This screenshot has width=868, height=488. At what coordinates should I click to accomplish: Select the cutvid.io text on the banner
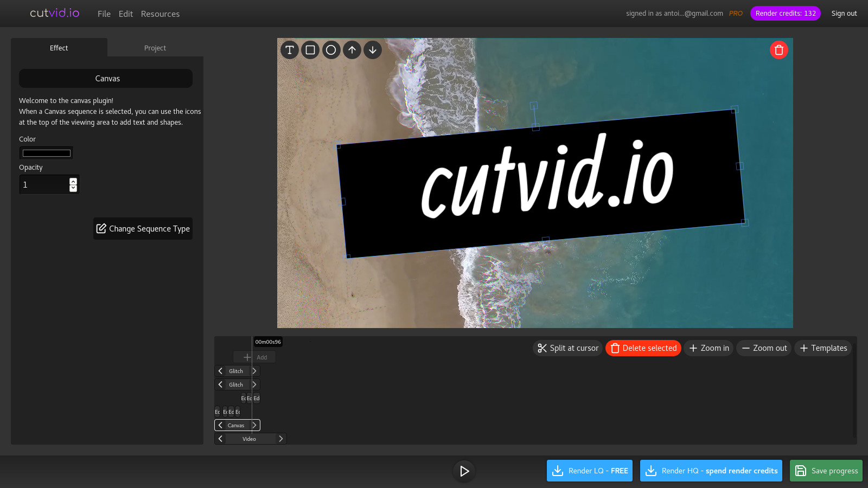pos(547,177)
